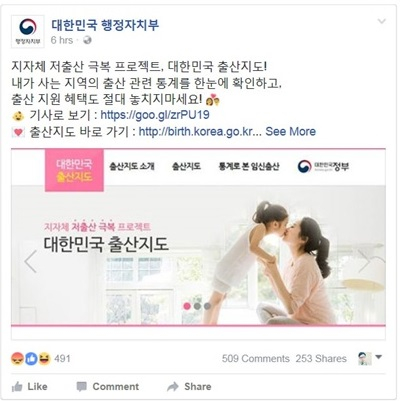Click the Comment speech bubble icon
Viewport: 404px width, 401px height.
tap(81, 387)
